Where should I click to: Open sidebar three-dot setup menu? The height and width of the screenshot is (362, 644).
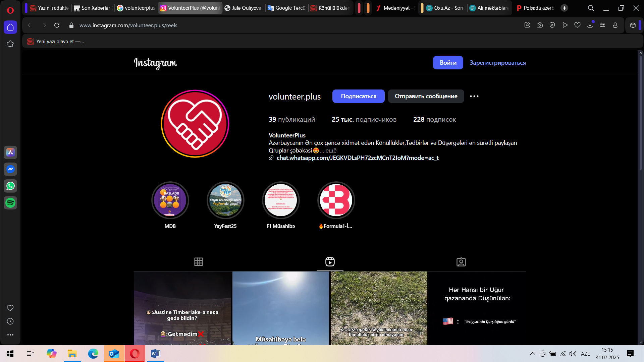pyautogui.click(x=10, y=335)
